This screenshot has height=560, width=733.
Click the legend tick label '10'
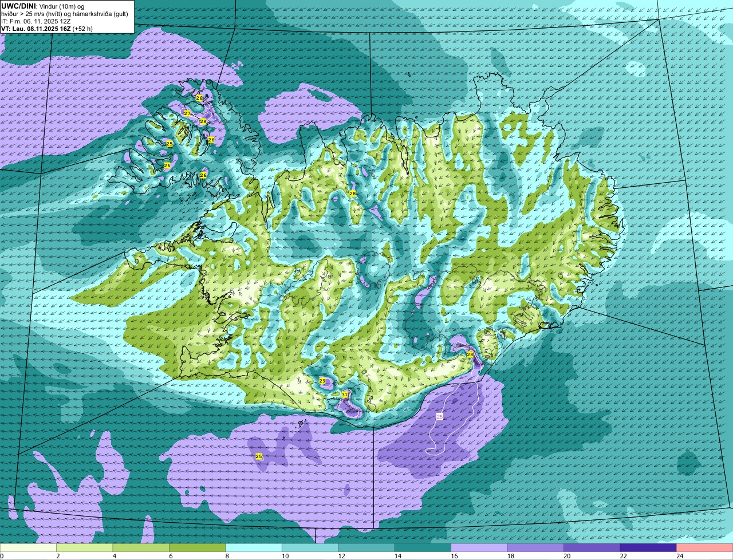point(285,556)
